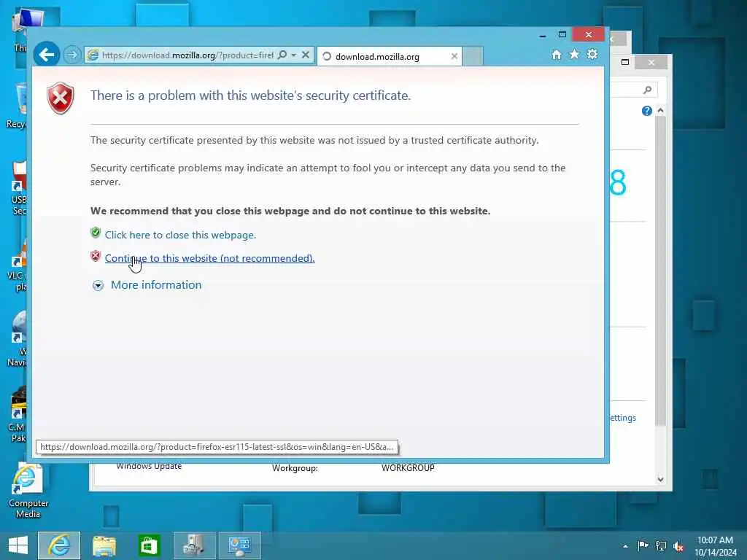Select the Computer Media desktop shortcut
Image resolution: width=747 pixels, height=560 pixels.
(28, 491)
